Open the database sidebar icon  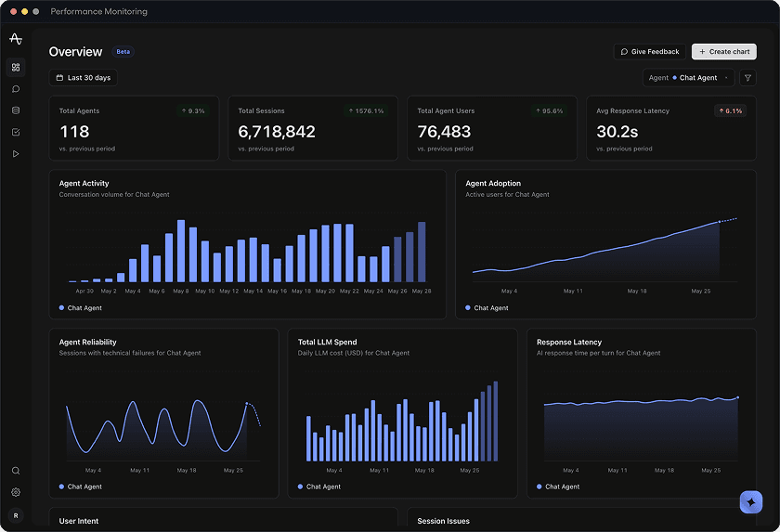click(x=16, y=110)
